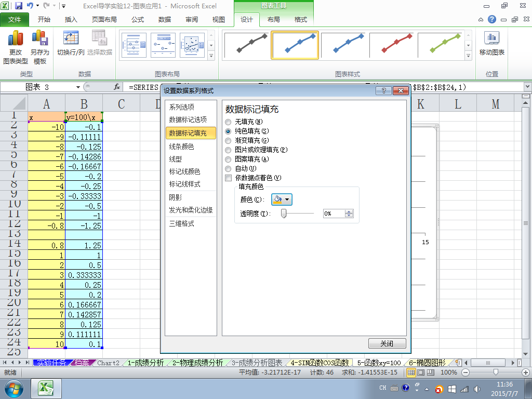Open the Undo history dropdown arrow
The width and height of the screenshot is (532, 399).
37,6
